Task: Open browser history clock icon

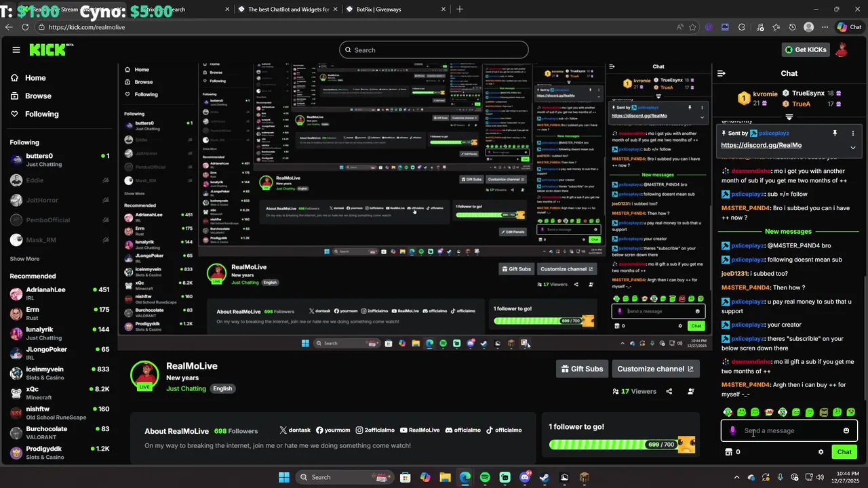Action: (792, 27)
